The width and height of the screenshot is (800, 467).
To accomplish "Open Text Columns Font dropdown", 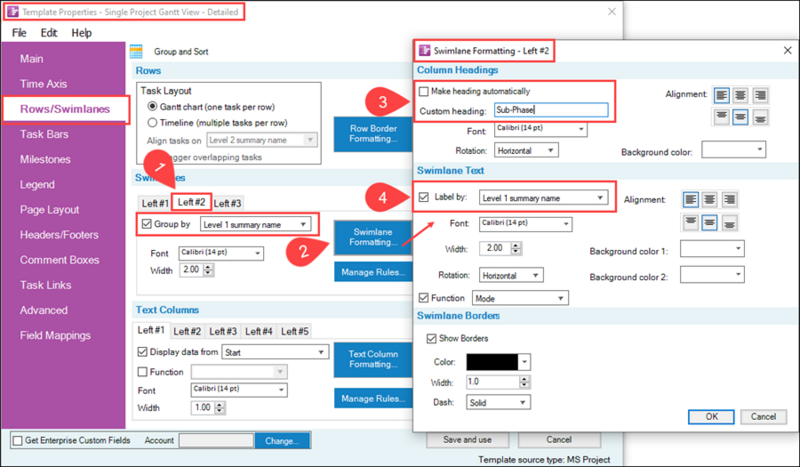I will click(x=239, y=390).
